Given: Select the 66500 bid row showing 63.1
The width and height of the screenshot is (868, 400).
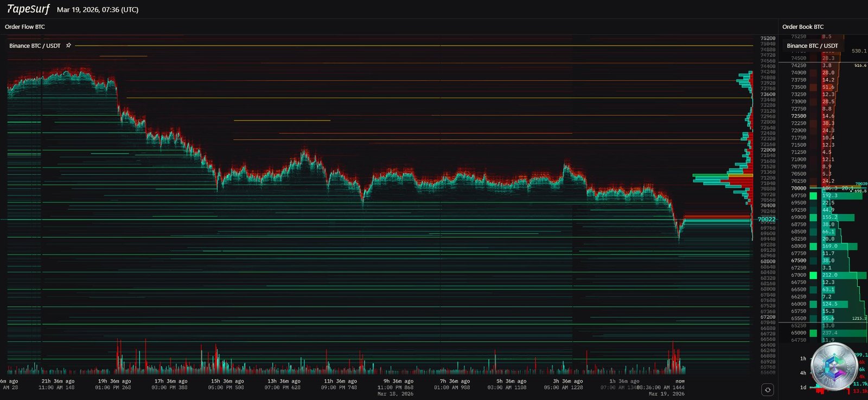Looking at the screenshot, I should [822, 289].
